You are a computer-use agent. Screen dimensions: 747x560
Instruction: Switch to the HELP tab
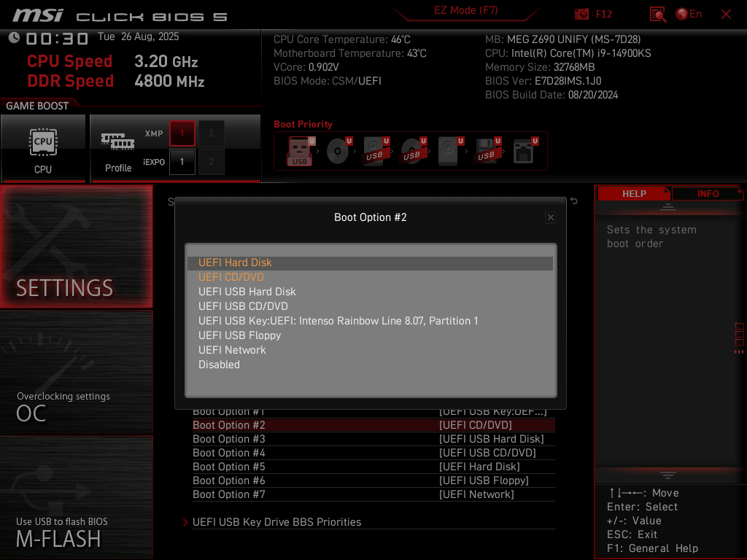(x=634, y=194)
